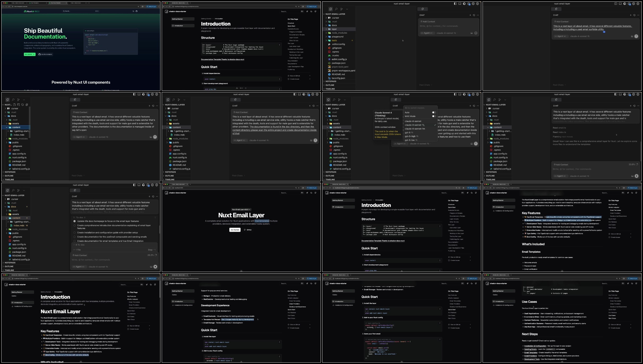Image resolution: width=643 pixels, height=364 pixels.
Task: Focus the empty chat input in the layer-folder frame
Action: pos(449,26)
